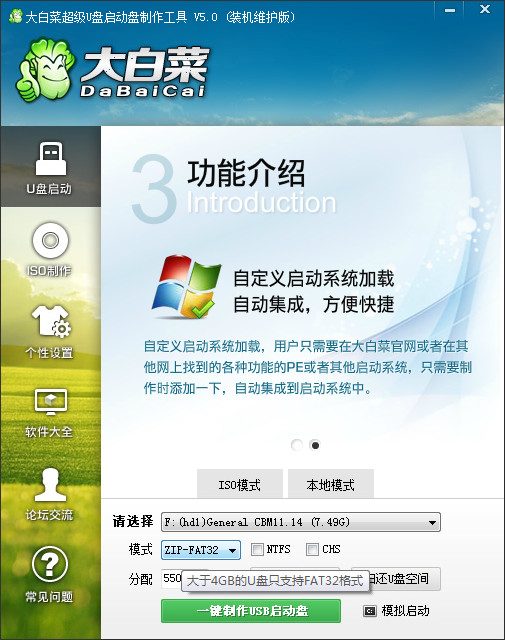
Task: Toggle the CHS checkbox
Action: point(312,549)
